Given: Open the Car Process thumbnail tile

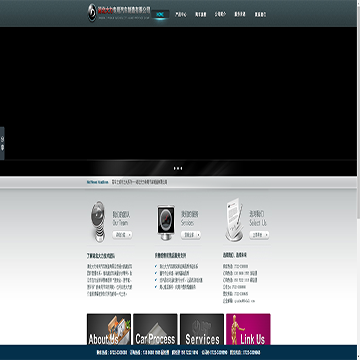Looking at the screenshot, I should 155,329.
